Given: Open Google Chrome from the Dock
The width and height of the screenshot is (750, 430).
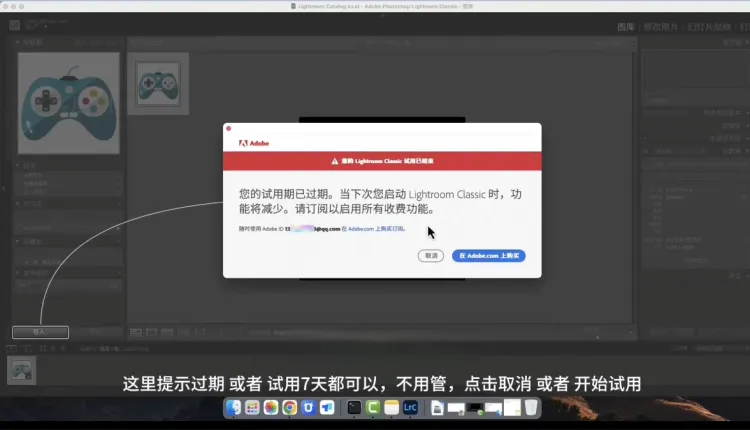Looking at the screenshot, I should pos(289,408).
